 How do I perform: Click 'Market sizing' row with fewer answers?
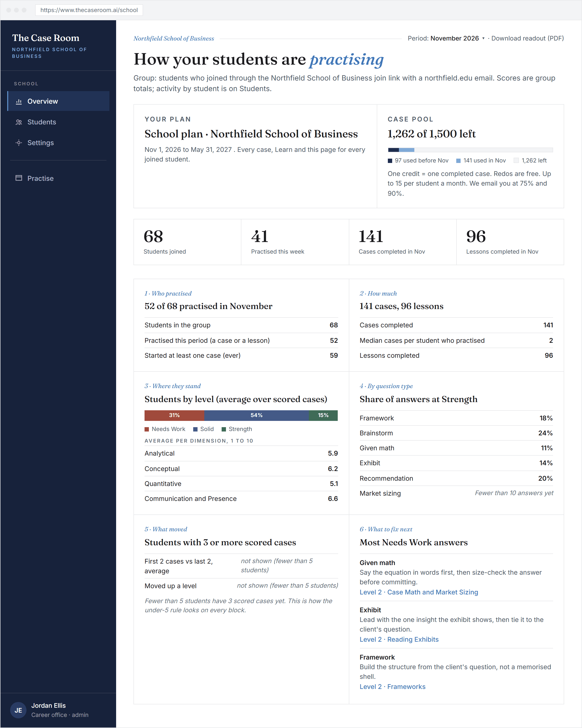[x=456, y=493]
